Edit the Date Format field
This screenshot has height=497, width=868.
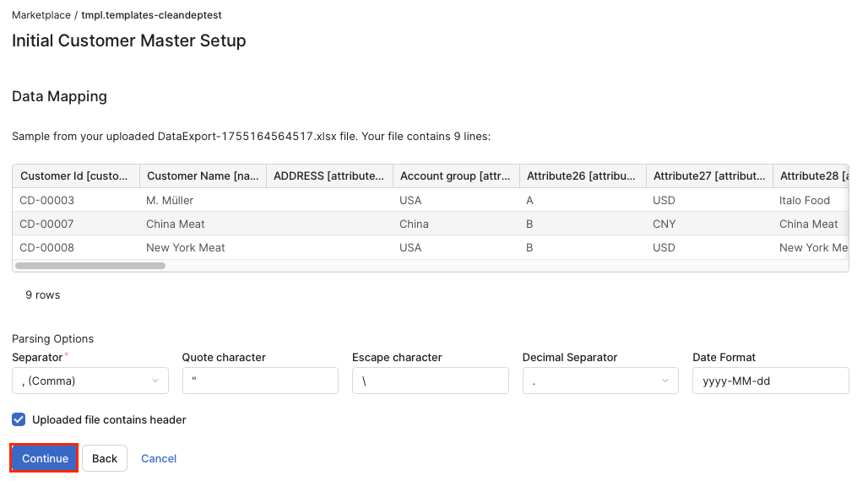(770, 381)
